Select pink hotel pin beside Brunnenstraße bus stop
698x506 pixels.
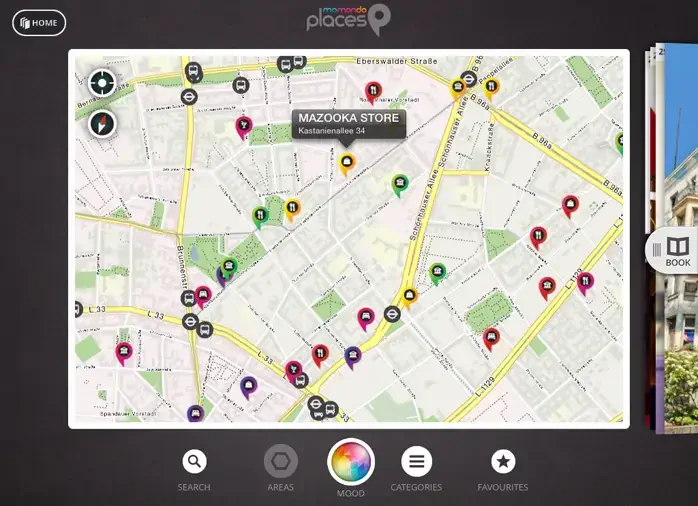click(203, 296)
